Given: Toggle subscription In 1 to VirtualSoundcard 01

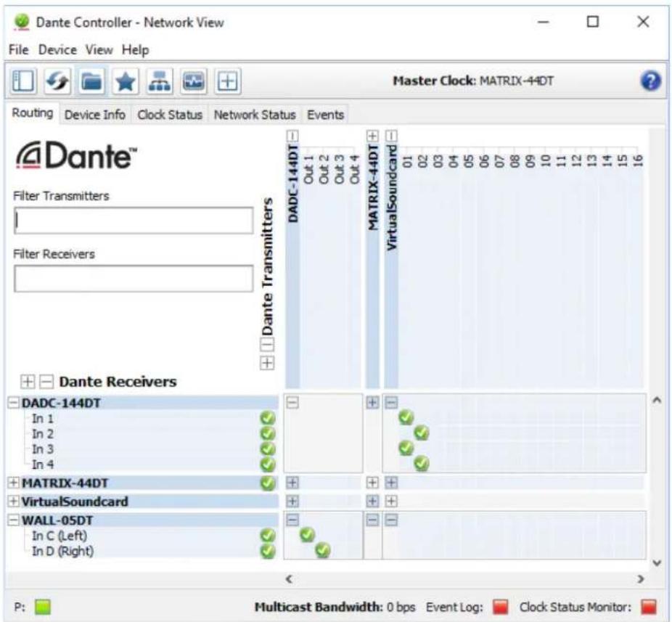Looking at the screenshot, I should [406, 417].
